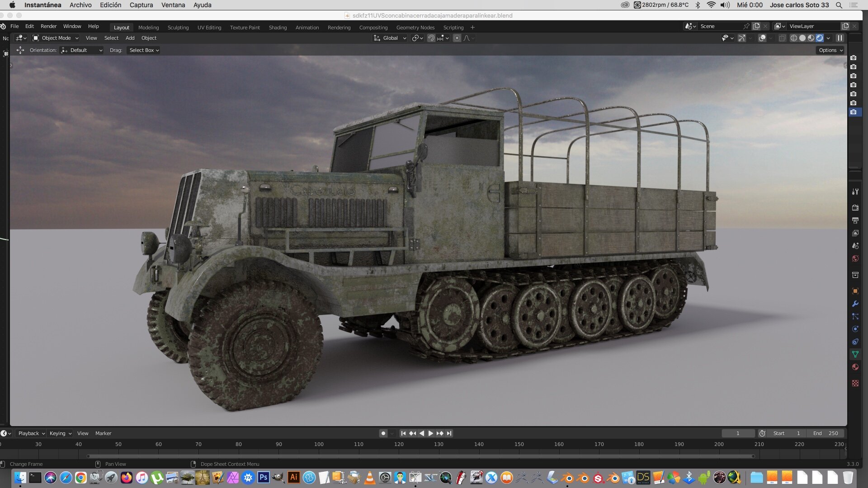Open the Material properties tab

point(855,367)
